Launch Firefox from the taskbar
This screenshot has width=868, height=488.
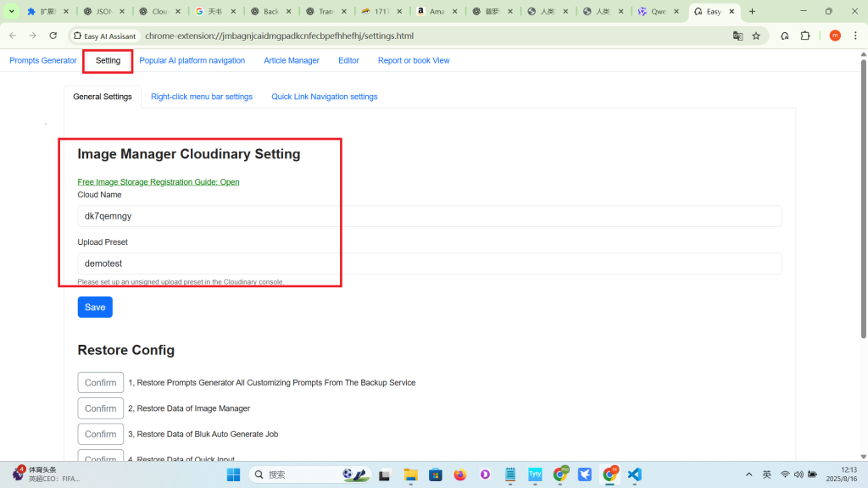point(460,474)
